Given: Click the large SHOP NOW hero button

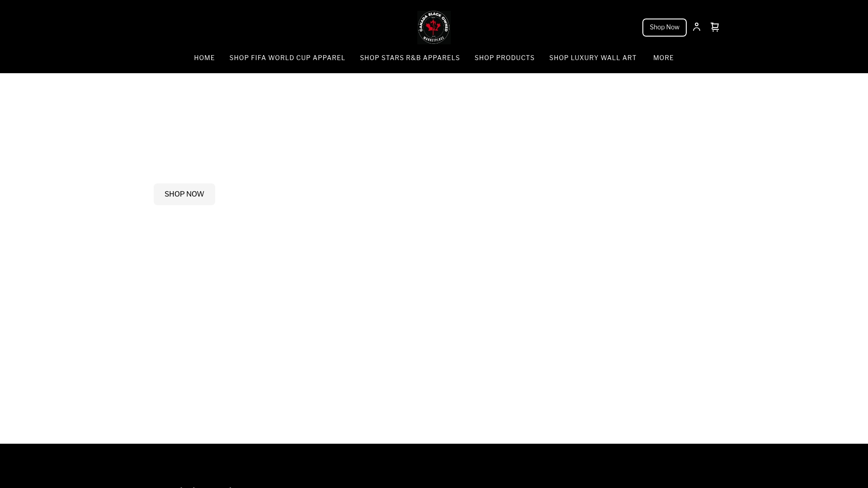Looking at the screenshot, I should [x=184, y=194].
